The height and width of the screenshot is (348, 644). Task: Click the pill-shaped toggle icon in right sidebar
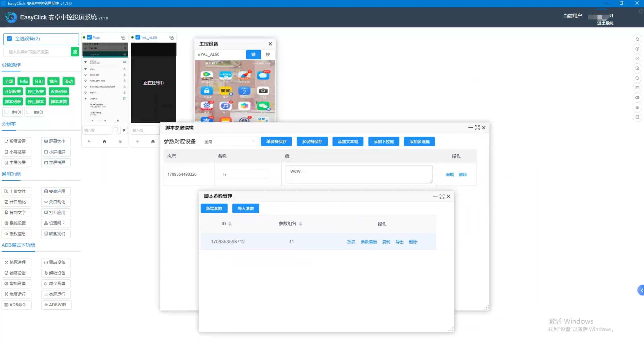coord(637,98)
